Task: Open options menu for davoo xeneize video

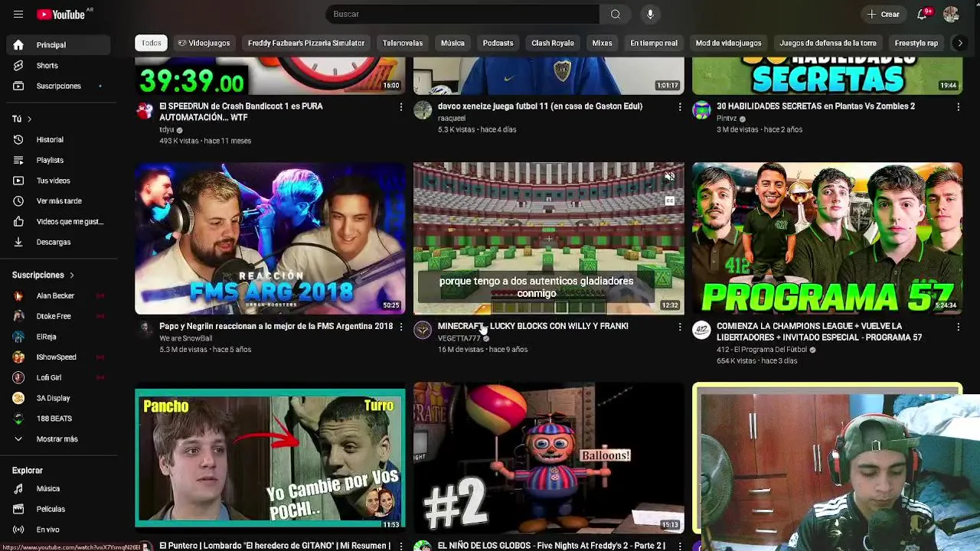Action: coord(679,107)
